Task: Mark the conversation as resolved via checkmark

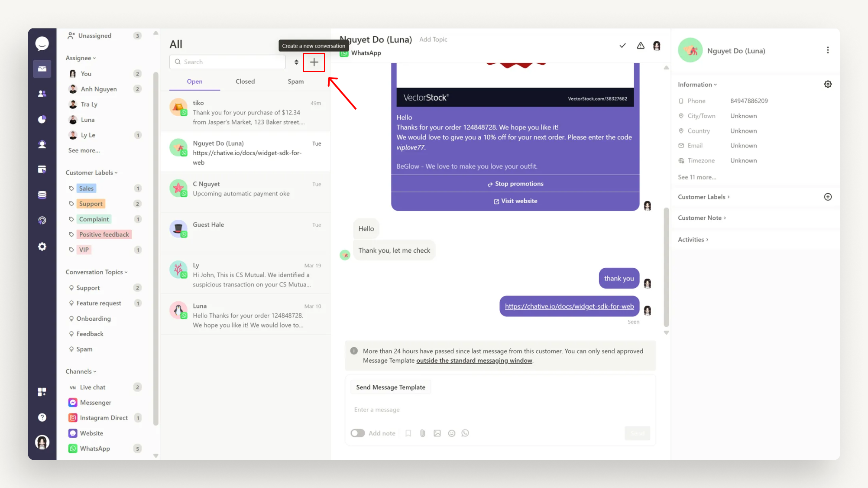Action: tap(622, 45)
